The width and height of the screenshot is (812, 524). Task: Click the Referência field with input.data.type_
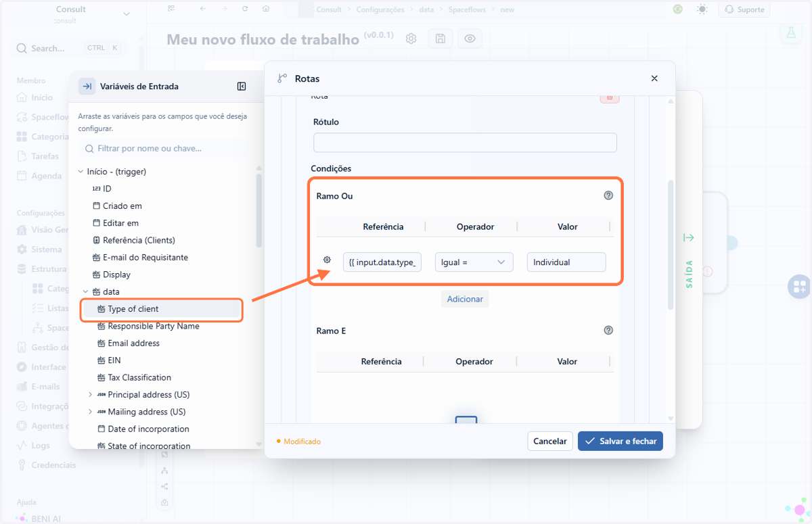382,262
